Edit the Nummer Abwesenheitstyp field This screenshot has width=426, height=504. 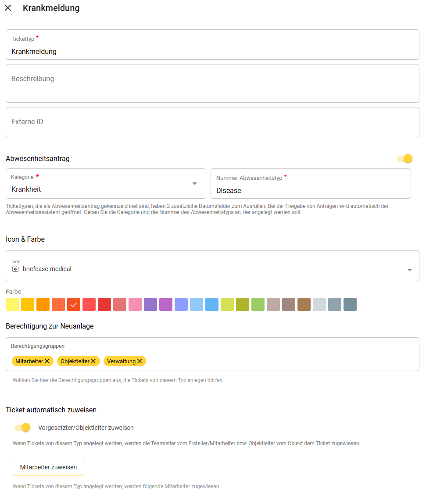(311, 190)
